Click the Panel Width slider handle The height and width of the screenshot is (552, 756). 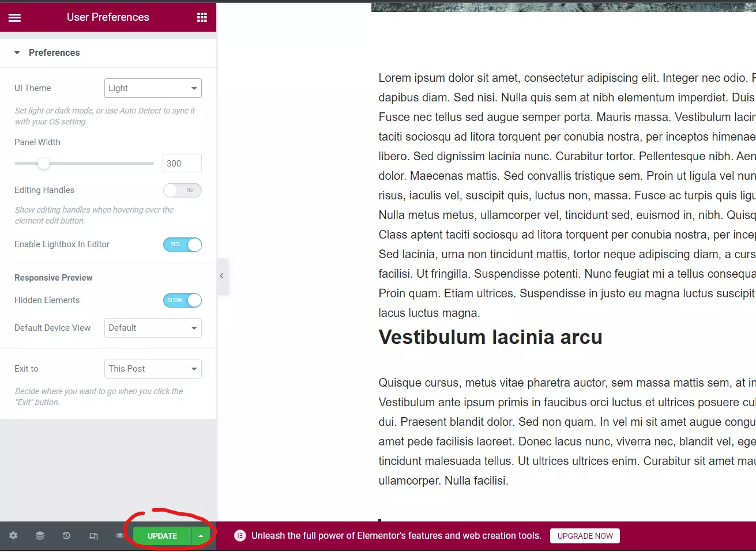point(44,164)
